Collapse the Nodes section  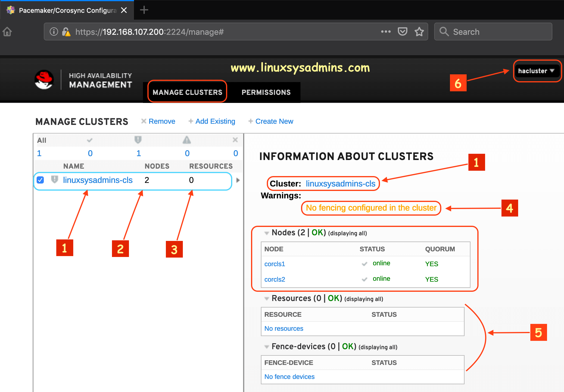point(267,233)
